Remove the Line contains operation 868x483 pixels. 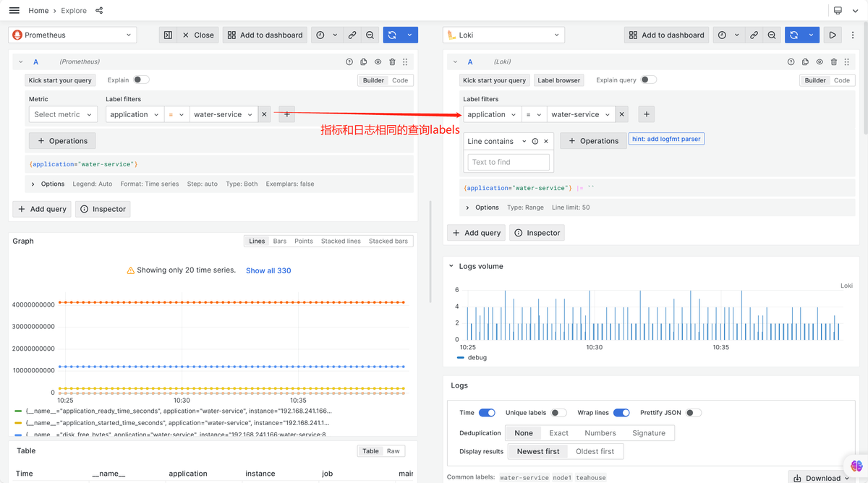pyautogui.click(x=546, y=142)
